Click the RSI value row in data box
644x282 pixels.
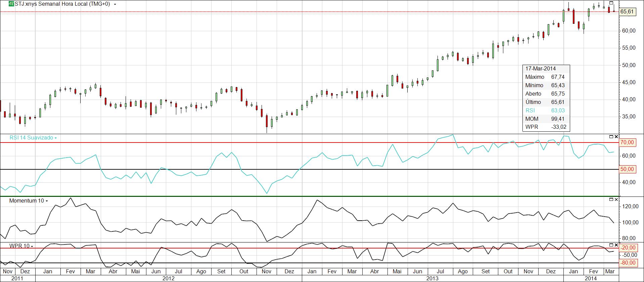(x=546, y=110)
